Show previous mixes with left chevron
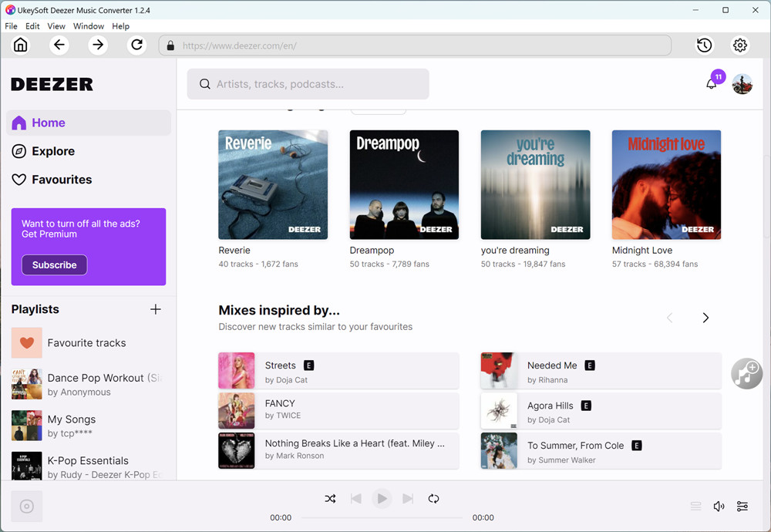The image size is (771, 532). [x=669, y=318]
